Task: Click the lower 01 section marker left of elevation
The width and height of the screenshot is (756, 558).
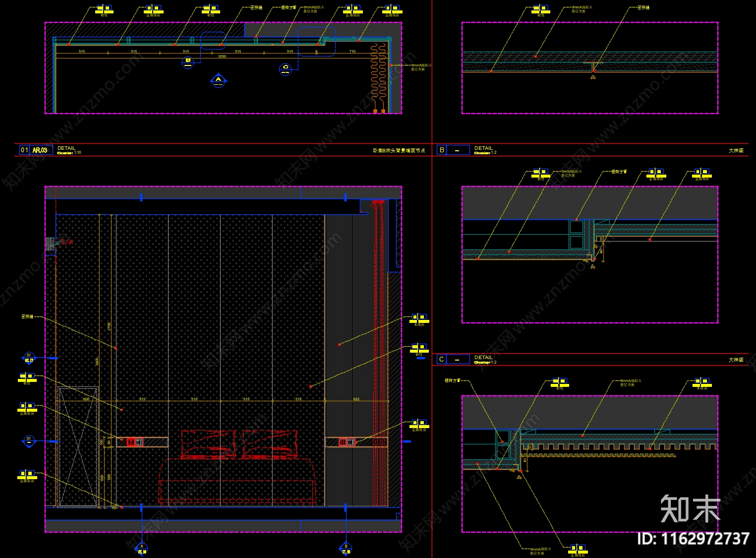Action: [x=29, y=441]
